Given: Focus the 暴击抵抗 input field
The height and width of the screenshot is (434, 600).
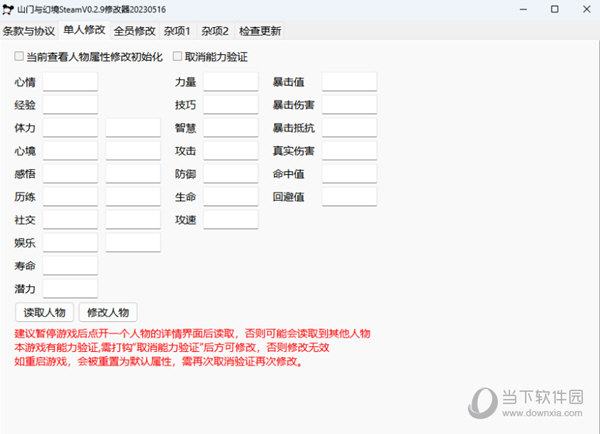Looking at the screenshot, I should click(x=349, y=127).
